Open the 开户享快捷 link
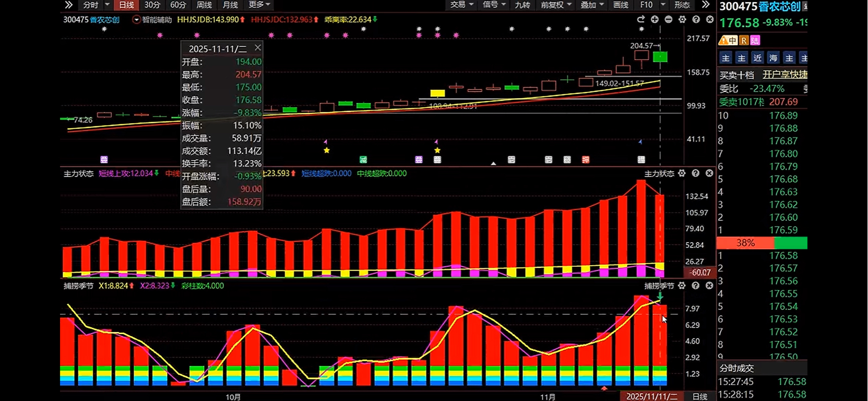Screen dimensions: 868x401 tap(784, 75)
